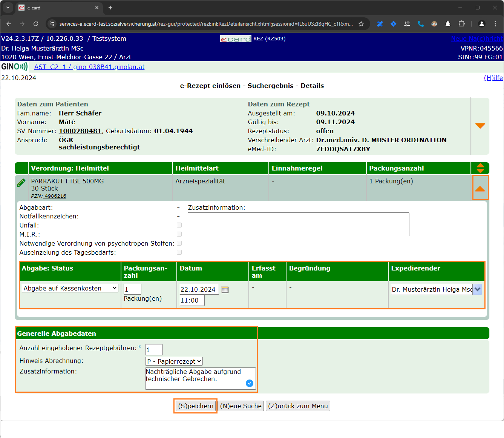504x438 pixels.
Task: Toggle the M.I.R. checkbox
Action: coord(179,234)
